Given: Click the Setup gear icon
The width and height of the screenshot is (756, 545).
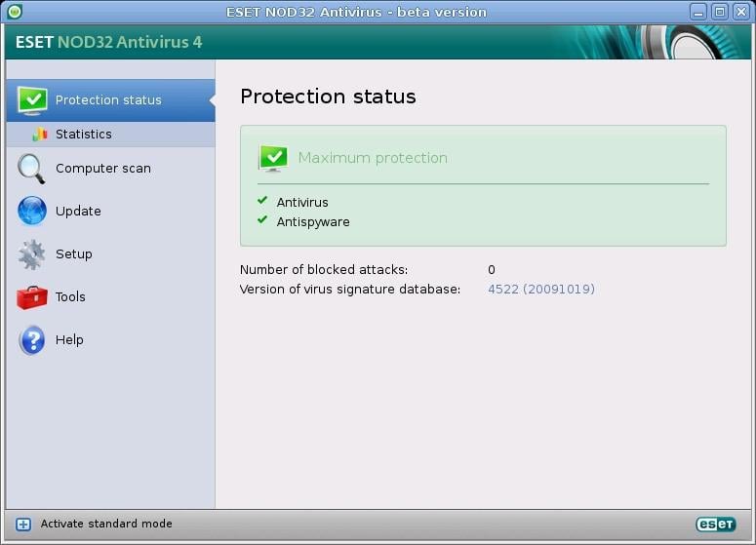Looking at the screenshot, I should pyautogui.click(x=32, y=253).
